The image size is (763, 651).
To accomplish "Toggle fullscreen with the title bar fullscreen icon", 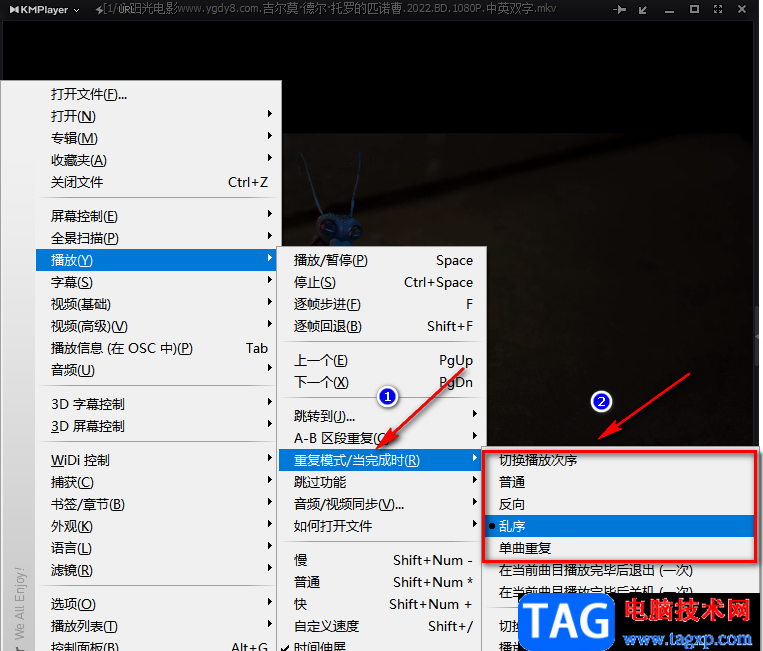I will click(x=718, y=9).
